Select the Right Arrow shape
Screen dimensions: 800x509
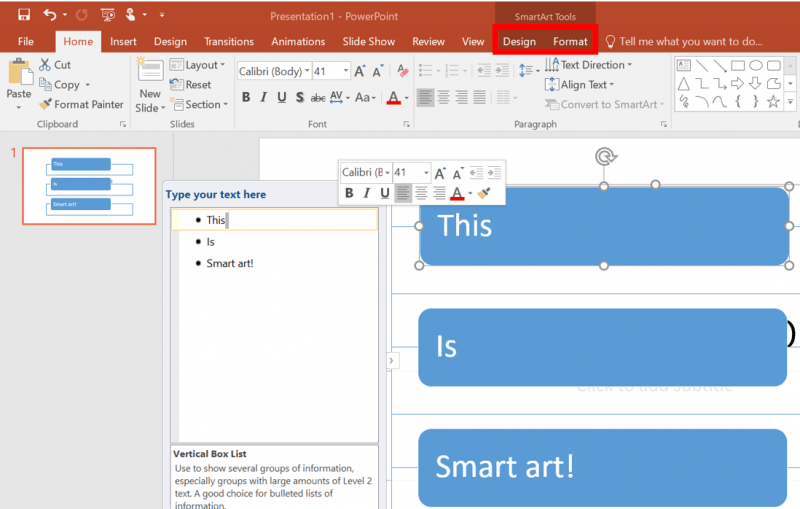tap(737, 83)
